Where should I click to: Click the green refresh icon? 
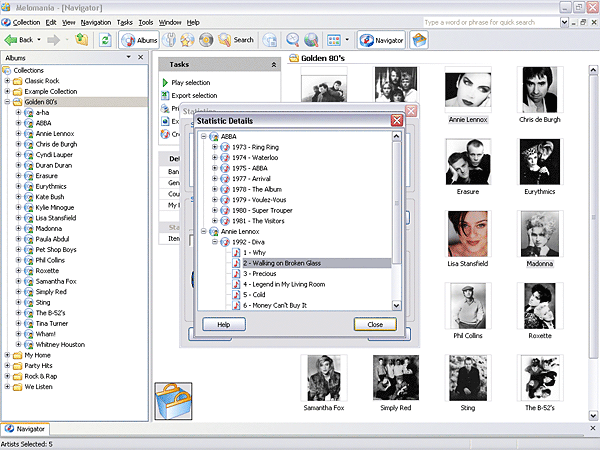pyautogui.click(x=105, y=40)
